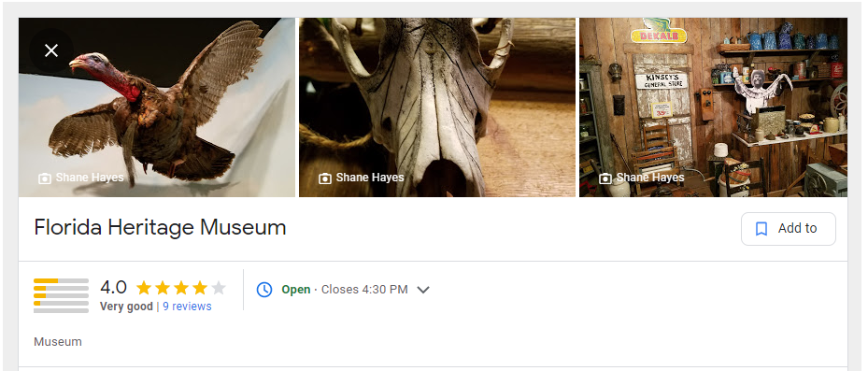Screen dimensions: 868x371
Task: Expand opening hours with the chevron arrow
Action: [423, 290]
